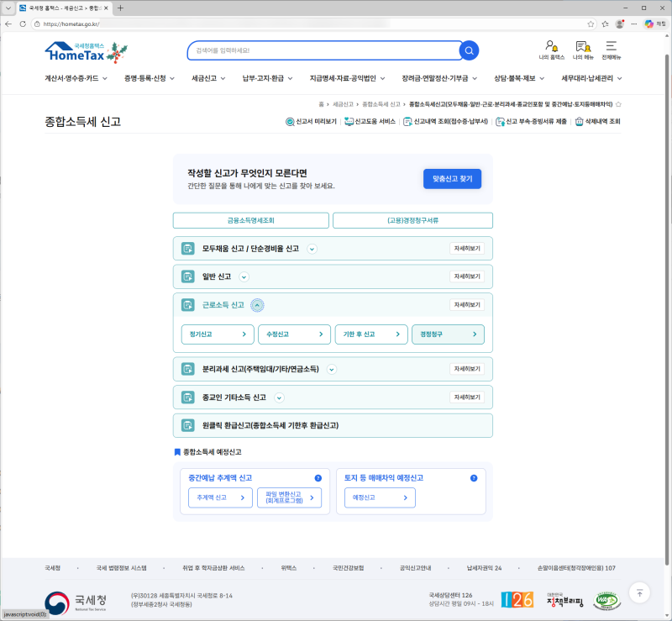Click the 근로소득 신고 row icon

tap(187, 305)
